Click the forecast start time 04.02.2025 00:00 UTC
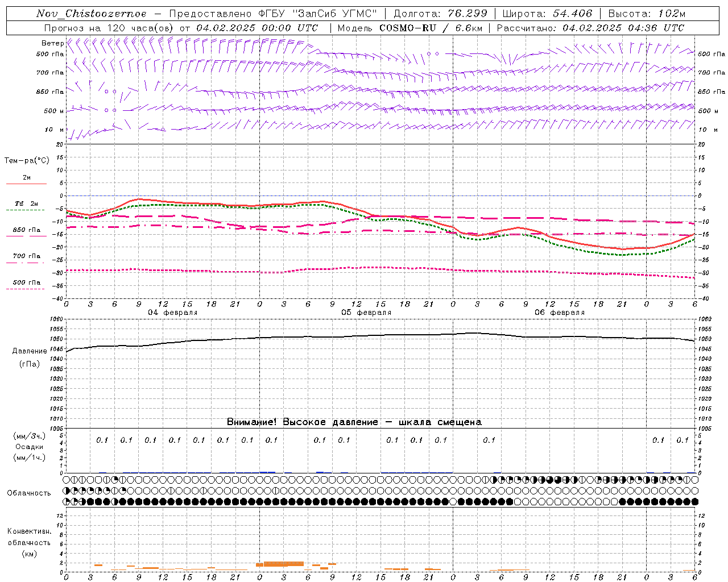Image resolution: width=728 pixels, height=582 pixels. point(257,28)
